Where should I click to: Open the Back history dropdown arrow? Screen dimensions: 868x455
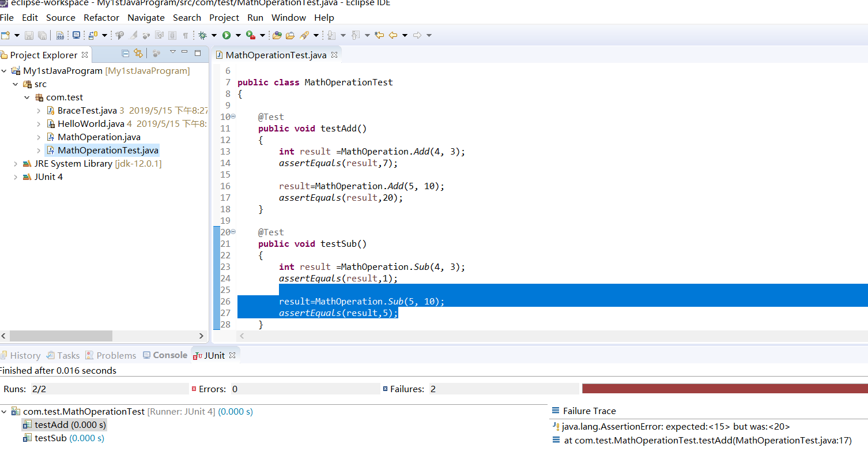(x=405, y=36)
